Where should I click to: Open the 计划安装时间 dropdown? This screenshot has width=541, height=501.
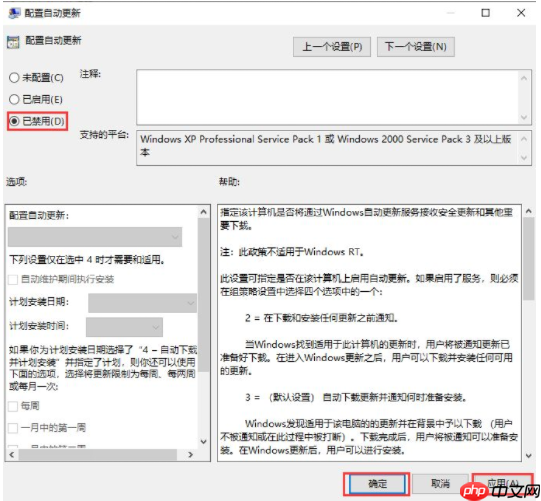pyautogui.click(x=124, y=327)
